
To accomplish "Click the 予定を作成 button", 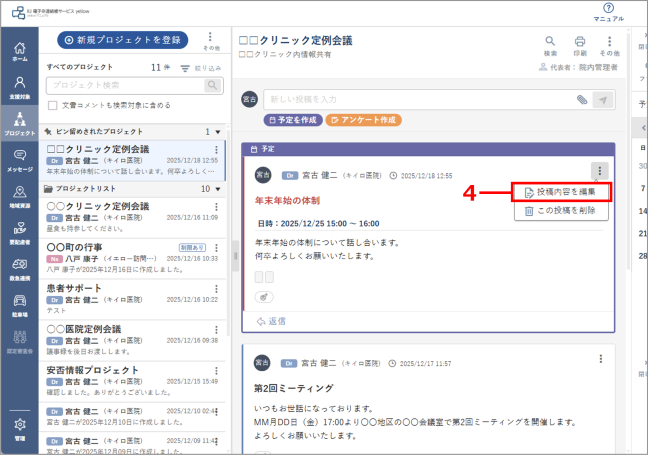I will coord(293,120).
